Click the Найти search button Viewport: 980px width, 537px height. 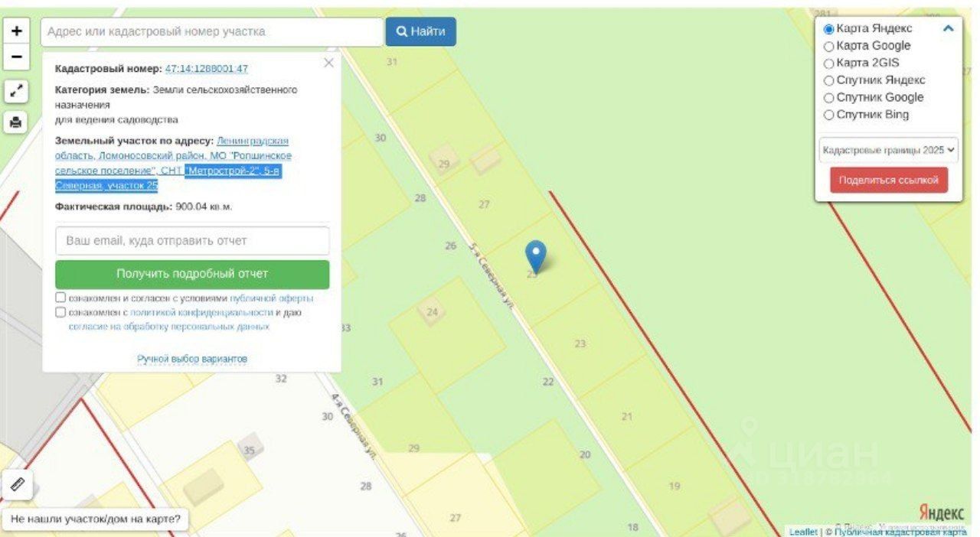pyautogui.click(x=421, y=31)
